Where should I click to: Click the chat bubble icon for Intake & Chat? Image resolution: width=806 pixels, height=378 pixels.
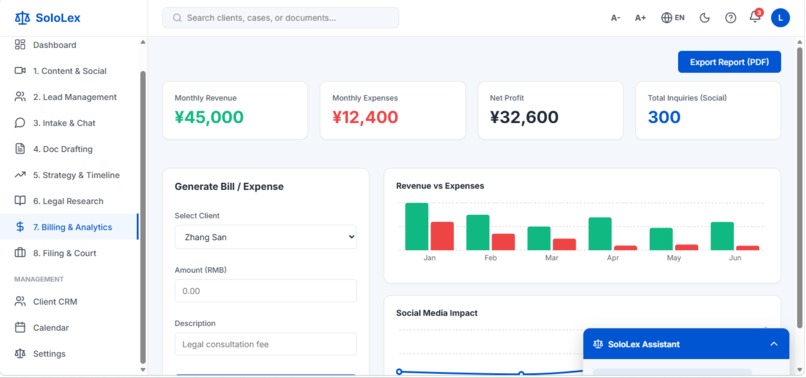pyautogui.click(x=20, y=123)
